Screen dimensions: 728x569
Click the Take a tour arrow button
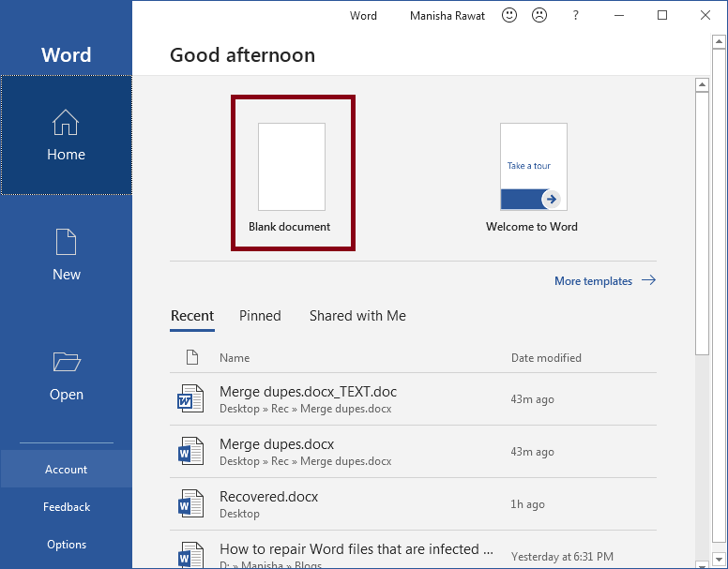tap(551, 200)
